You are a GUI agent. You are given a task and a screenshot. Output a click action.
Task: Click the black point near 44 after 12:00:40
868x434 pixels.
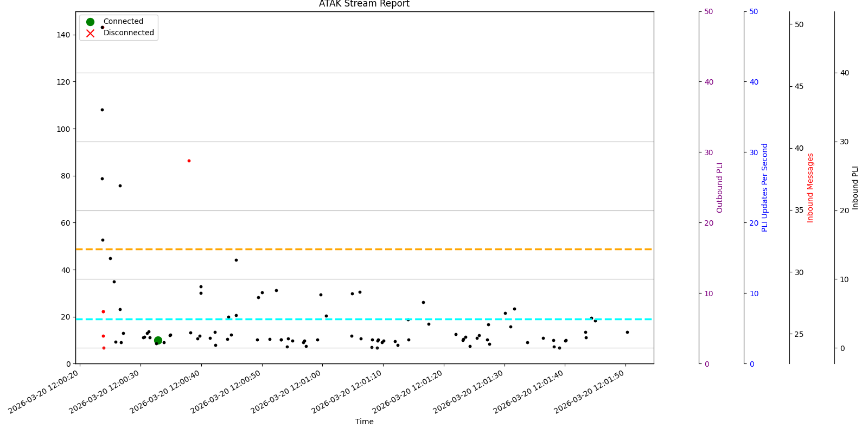coord(236,260)
